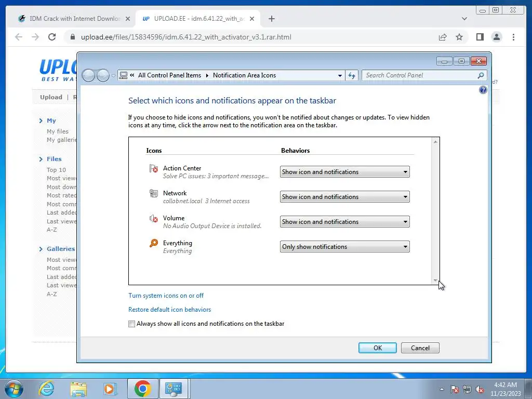The image size is (532, 399).
Task: Click the network icon in system tray
Action: pos(467,389)
